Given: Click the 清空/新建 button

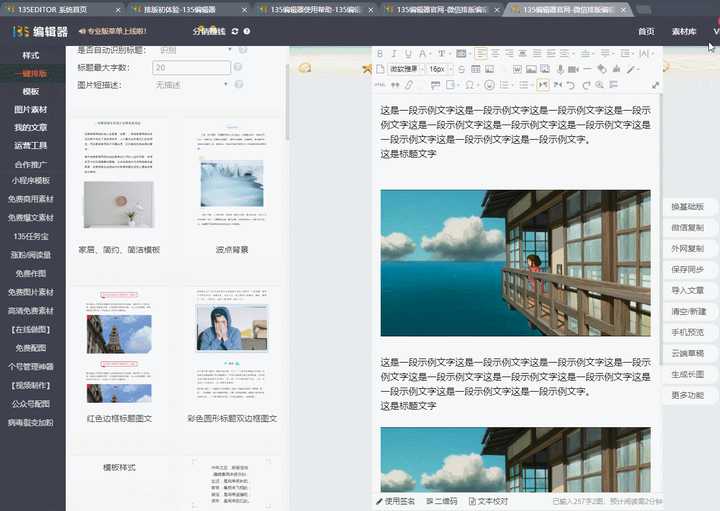Looking at the screenshot, I should tap(688, 311).
